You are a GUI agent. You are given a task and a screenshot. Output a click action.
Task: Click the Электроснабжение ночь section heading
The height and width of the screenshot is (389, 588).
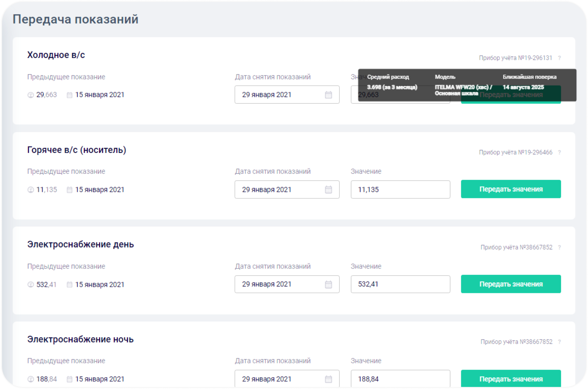[x=80, y=339]
